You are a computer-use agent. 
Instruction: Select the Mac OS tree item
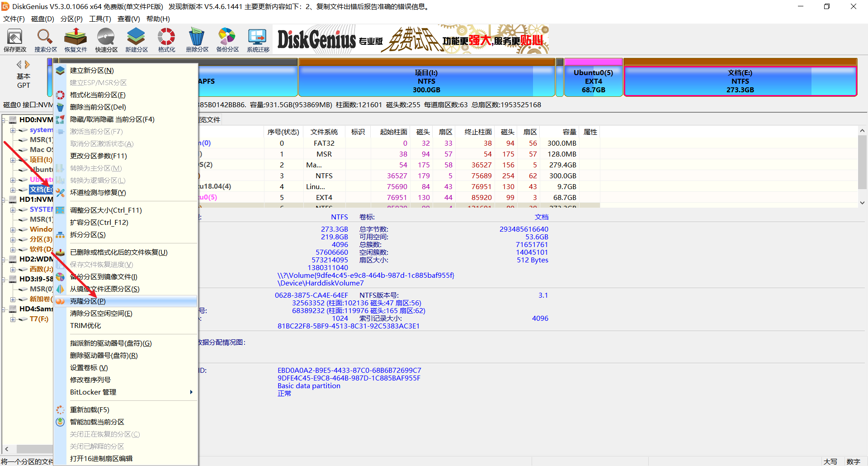coord(41,150)
